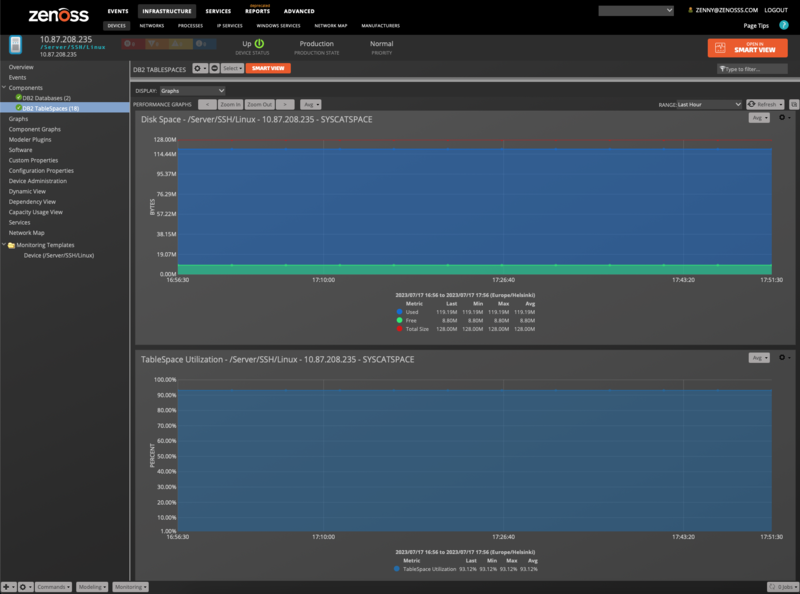Click the green device status power icon

click(259, 43)
